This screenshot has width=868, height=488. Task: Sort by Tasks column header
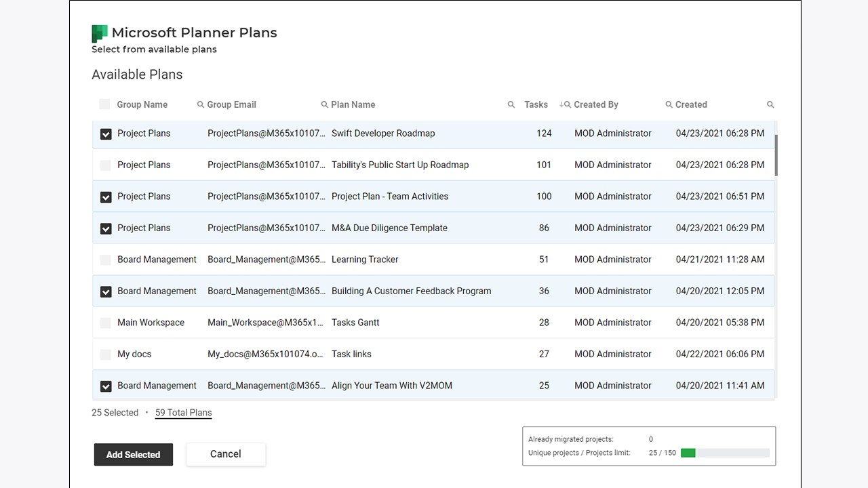coord(536,104)
